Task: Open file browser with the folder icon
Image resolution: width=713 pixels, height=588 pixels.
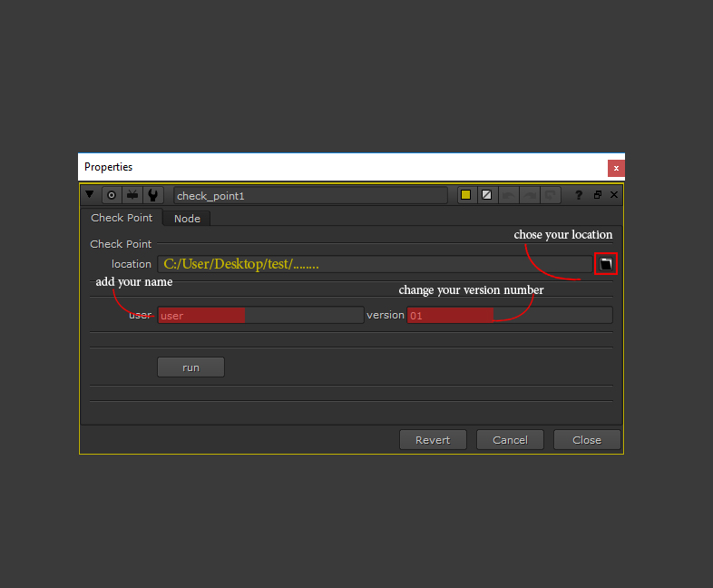Action: point(606,263)
